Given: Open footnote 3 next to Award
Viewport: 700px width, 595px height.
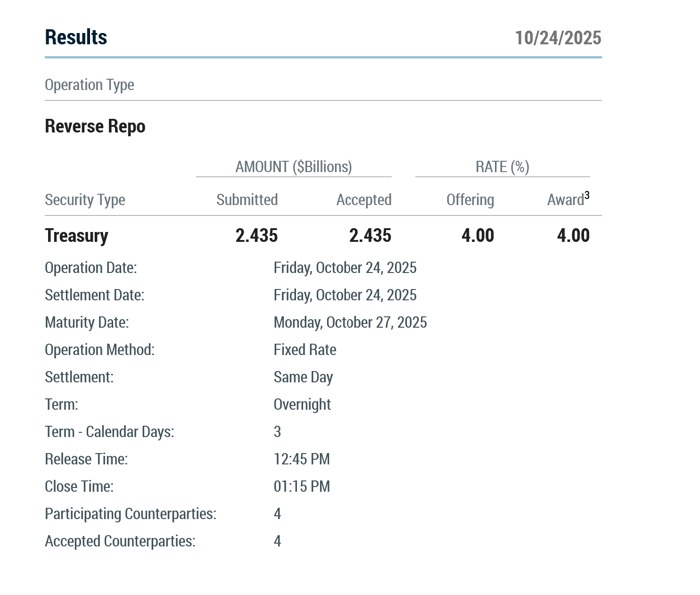Looking at the screenshot, I should [x=587, y=195].
